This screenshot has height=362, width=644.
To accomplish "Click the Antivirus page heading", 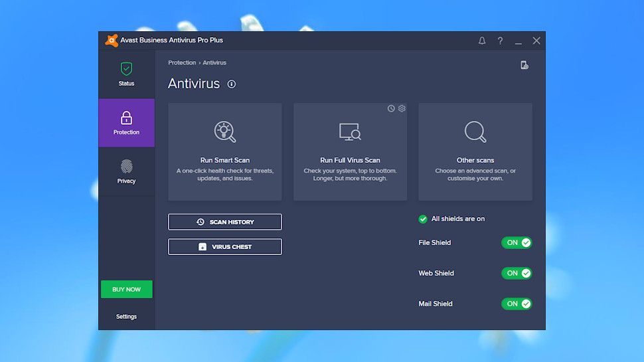I will click(194, 84).
